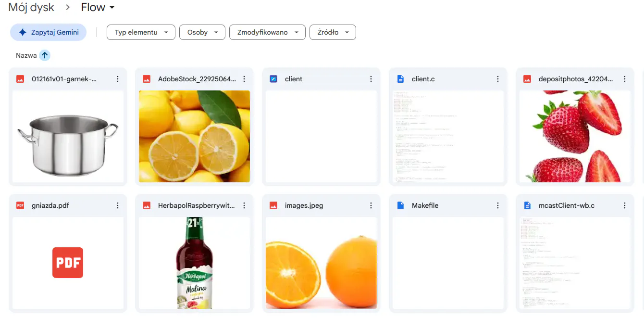This screenshot has height=318, width=644.
Task: Open the Typ elementu filter dropdown
Action: point(140,32)
